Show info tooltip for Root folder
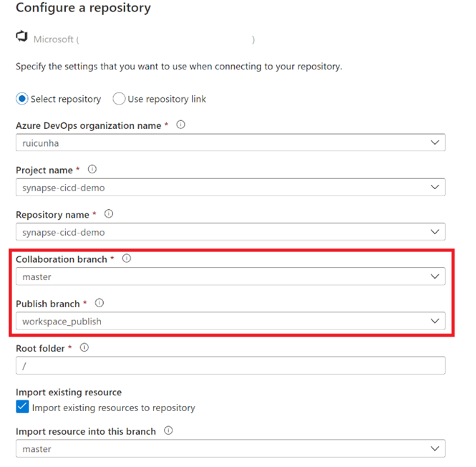Viewport: 476px width, 467px height. (x=84, y=347)
